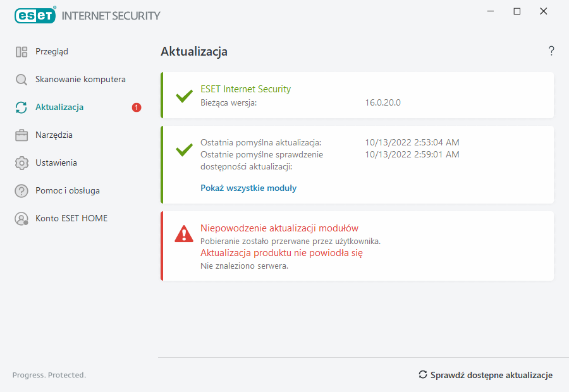
Task: Click the Przegląd overview icon
Action: [21, 52]
